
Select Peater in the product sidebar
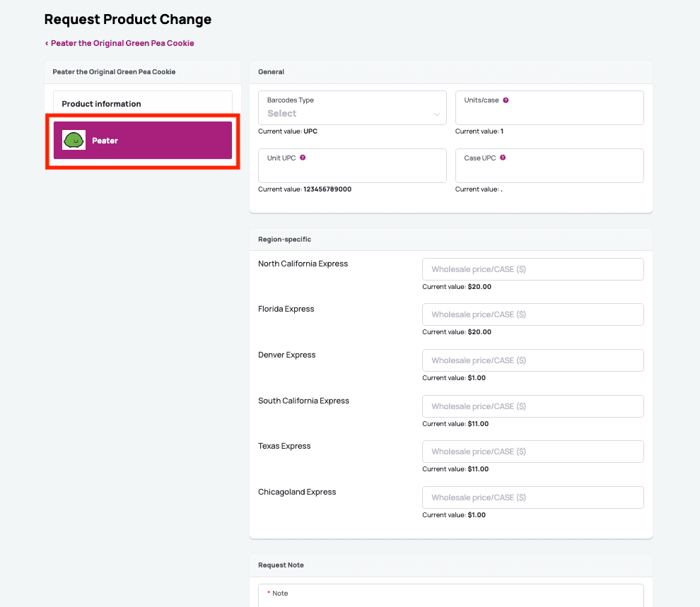click(141, 140)
